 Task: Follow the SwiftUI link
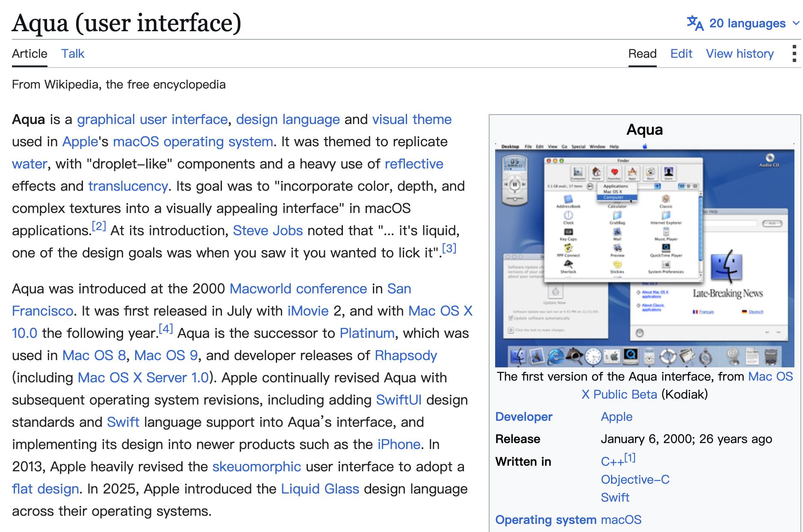pos(399,400)
